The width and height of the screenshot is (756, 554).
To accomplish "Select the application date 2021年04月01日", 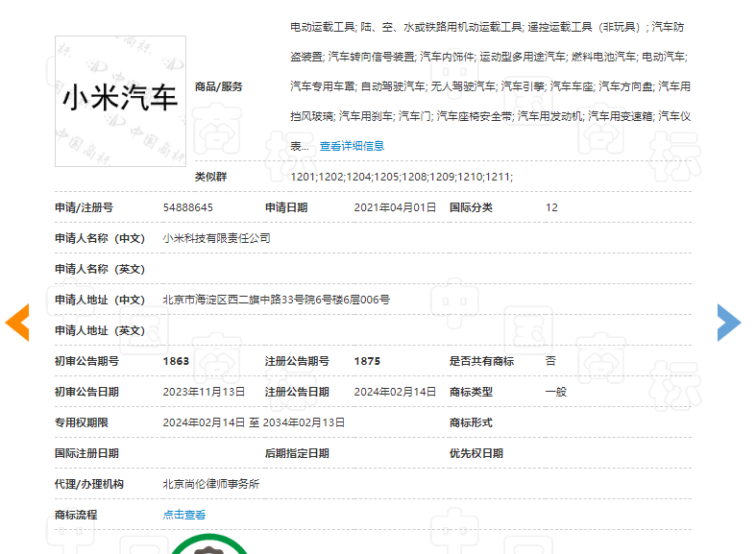I will (395, 207).
